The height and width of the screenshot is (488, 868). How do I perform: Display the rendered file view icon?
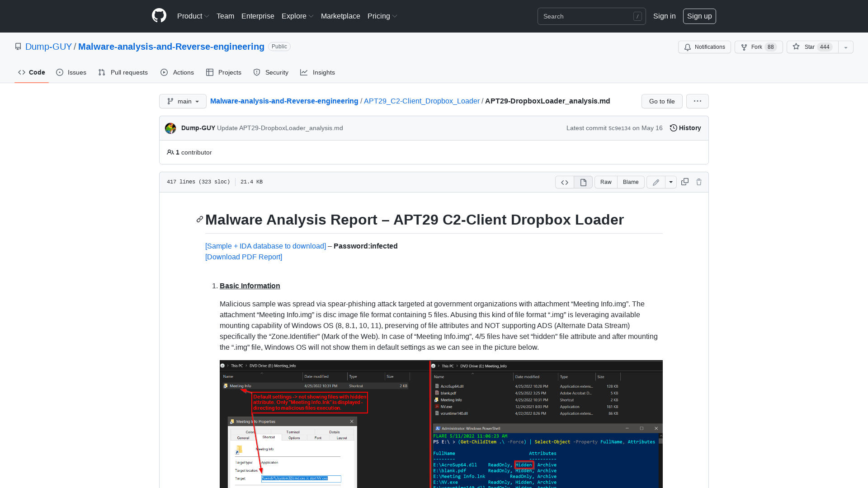pyautogui.click(x=583, y=182)
